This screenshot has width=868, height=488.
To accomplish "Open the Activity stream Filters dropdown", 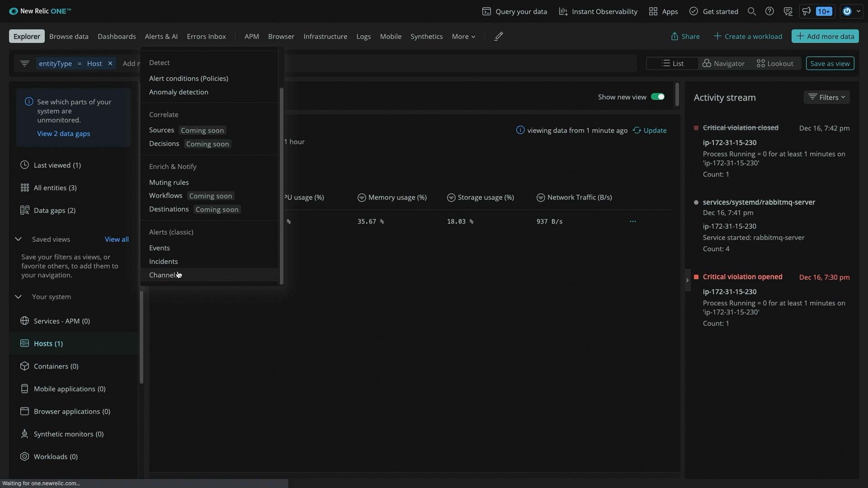I will (x=826, y=97).
